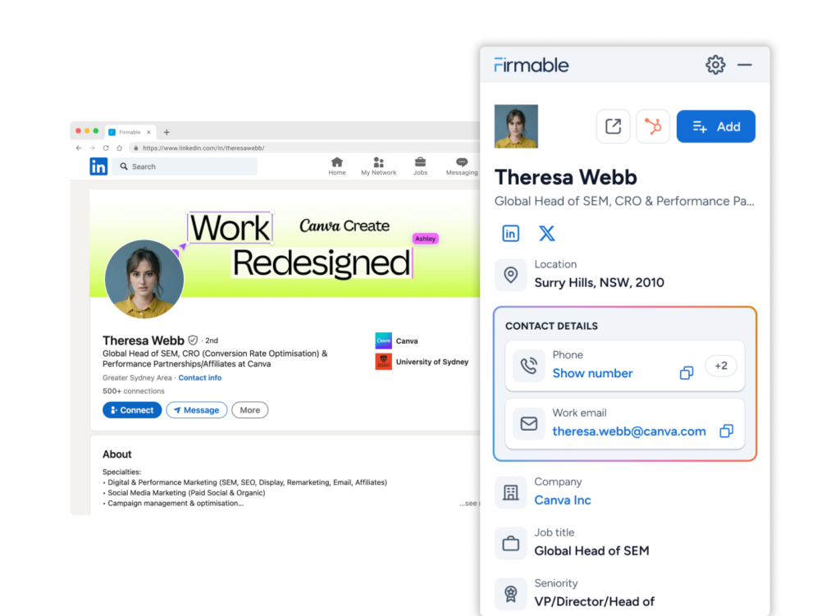Click the HubSpot integration icon
The height and width of the screenshot is (616, 840).
coord(653,126)
